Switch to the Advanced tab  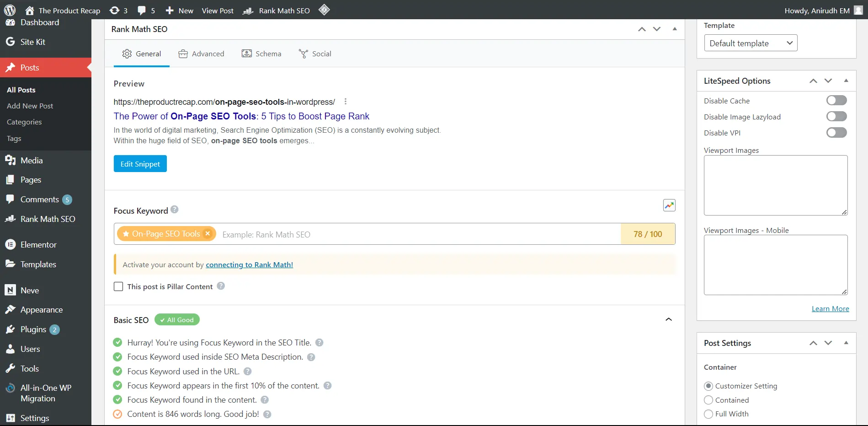201,54
